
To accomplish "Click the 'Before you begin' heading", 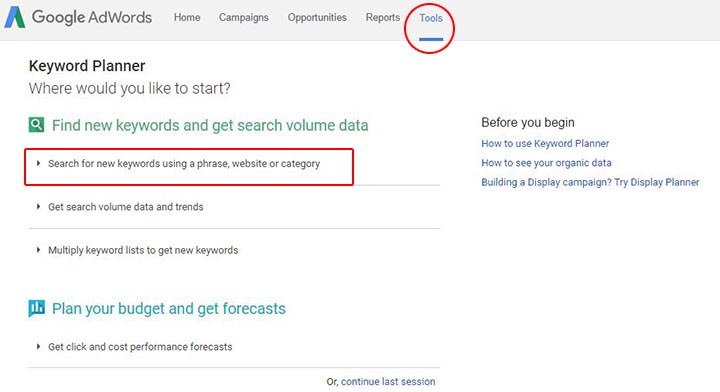I will (x=528, y=123).
